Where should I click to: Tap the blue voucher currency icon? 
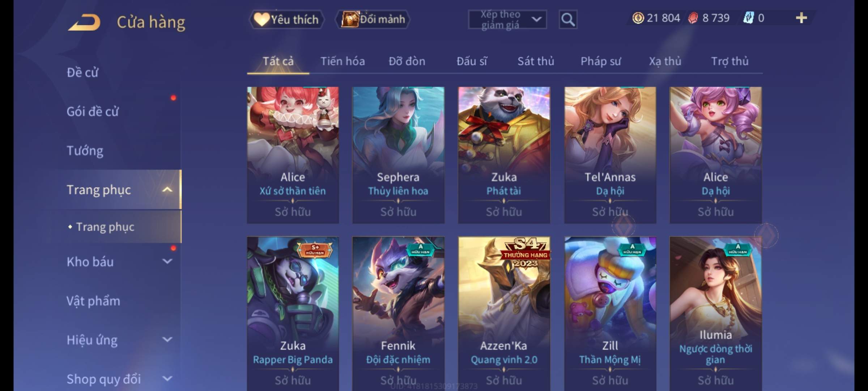coord(748,18)
